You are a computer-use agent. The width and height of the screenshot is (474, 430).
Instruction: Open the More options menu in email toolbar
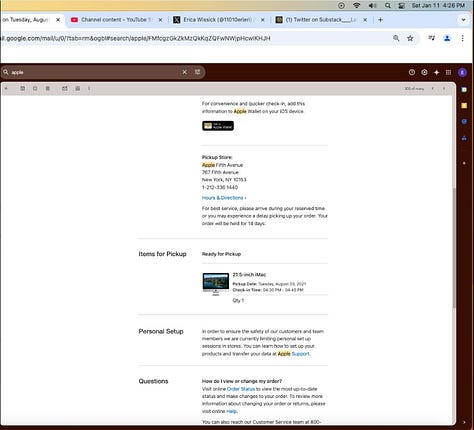click(89, 88)
